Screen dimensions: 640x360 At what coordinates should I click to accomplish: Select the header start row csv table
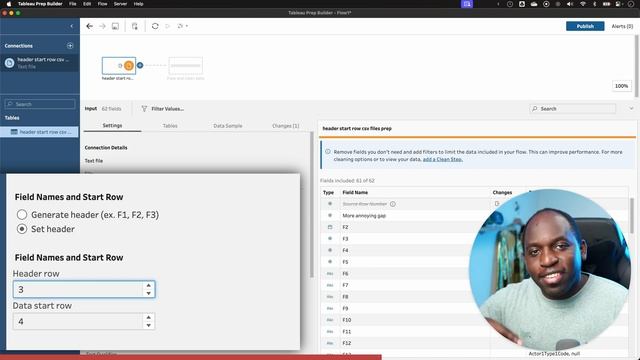[40, 132]
